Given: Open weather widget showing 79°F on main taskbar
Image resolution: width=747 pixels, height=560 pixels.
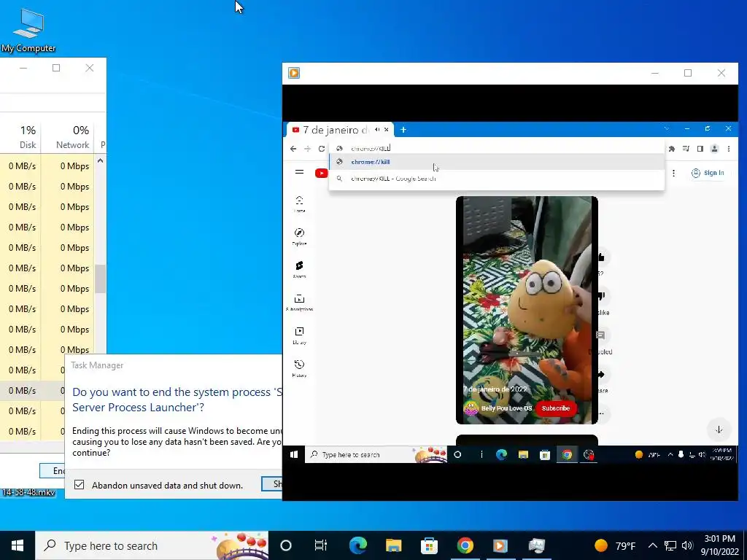Looking at the screenshot, I should click(x=615, y=545).
